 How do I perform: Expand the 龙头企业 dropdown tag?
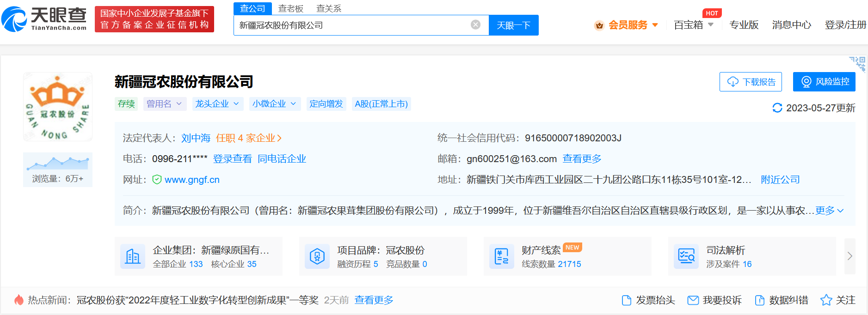[x=217, y=104]
